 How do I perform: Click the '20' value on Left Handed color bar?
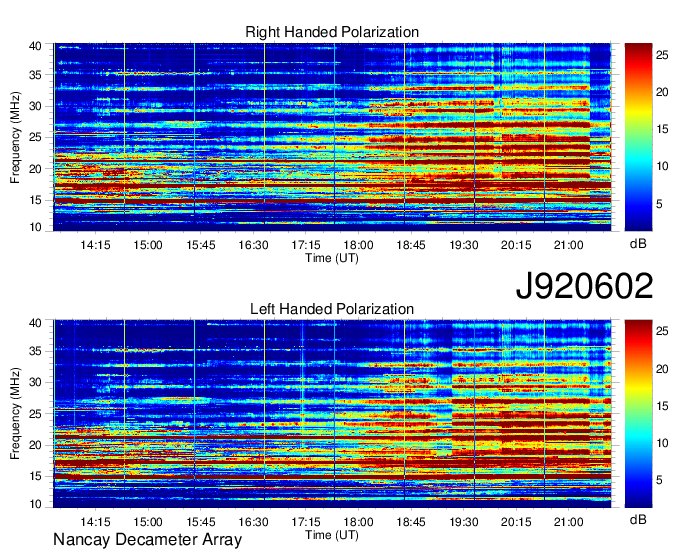click(x=662, y=369)
